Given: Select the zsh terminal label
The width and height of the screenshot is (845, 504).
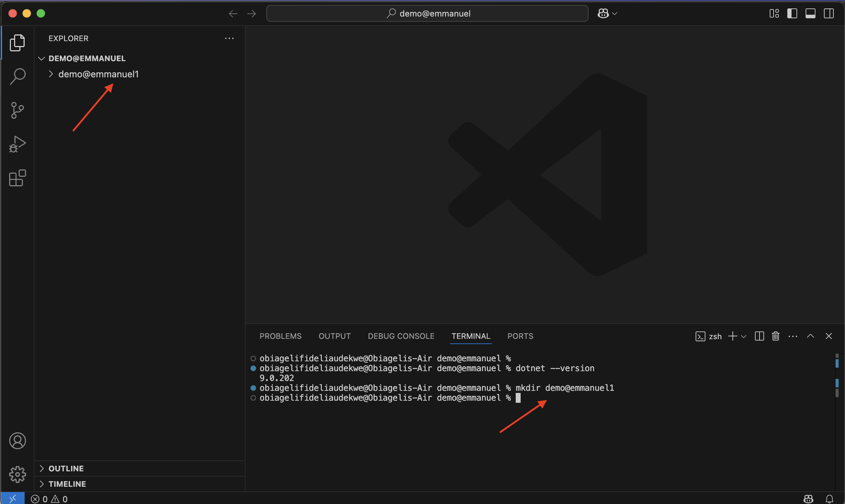Looking at the screenshot, I should pyautogui.click(x=709, y=336).
